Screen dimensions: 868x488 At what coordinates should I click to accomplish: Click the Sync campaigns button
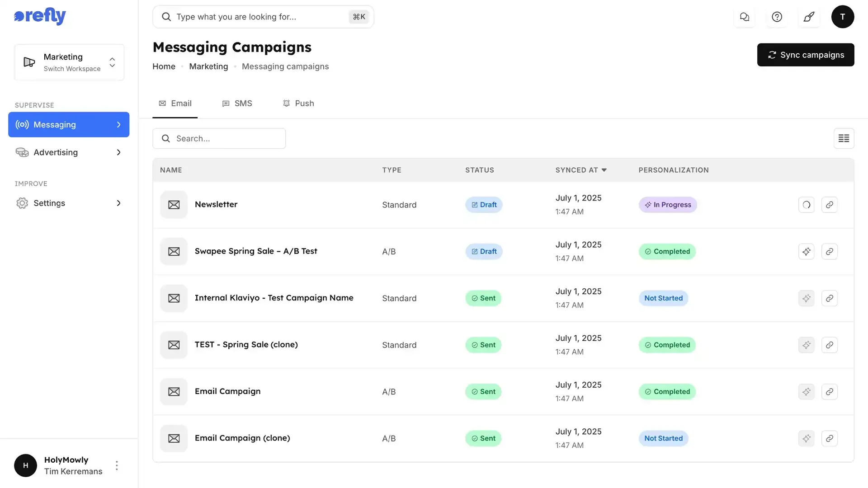coord(806,55)
